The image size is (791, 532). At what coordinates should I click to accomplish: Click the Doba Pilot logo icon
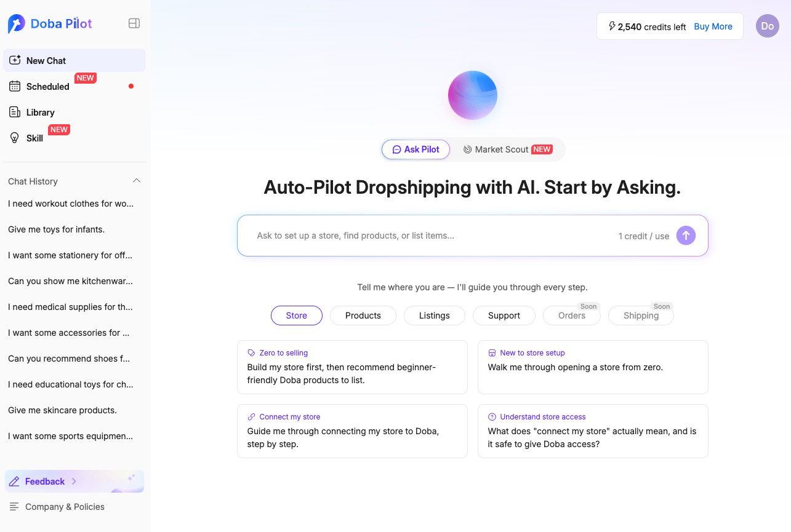pos(16,24)
